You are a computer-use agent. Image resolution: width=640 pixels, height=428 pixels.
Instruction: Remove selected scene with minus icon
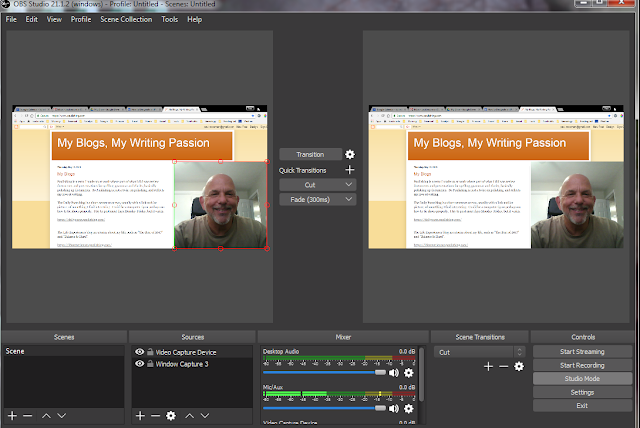click(x=28, y=415)
